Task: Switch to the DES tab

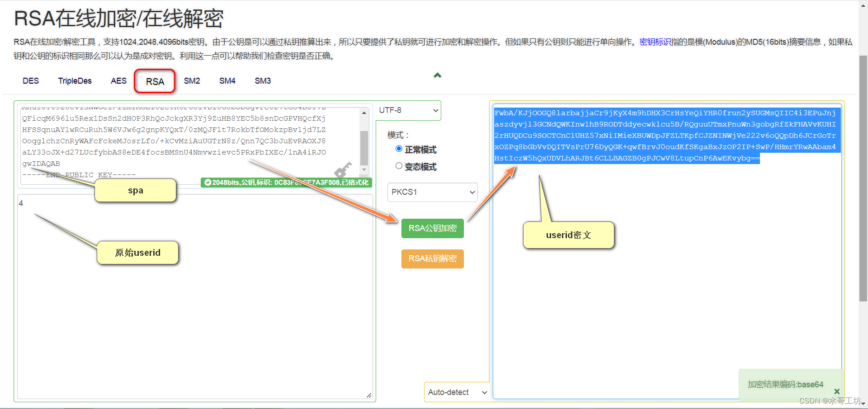Action: click(30, 81)
